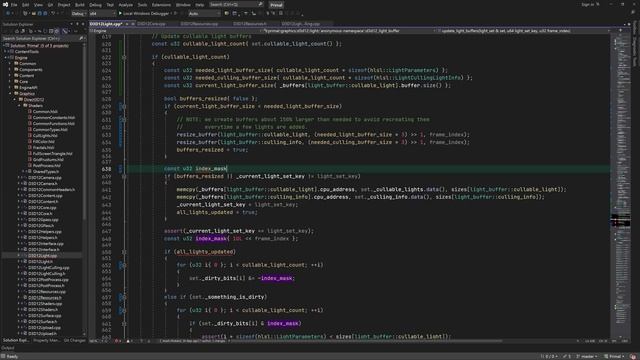Select the Solution 'Primal' root node
640x360 pixels.
coord(39,46)
